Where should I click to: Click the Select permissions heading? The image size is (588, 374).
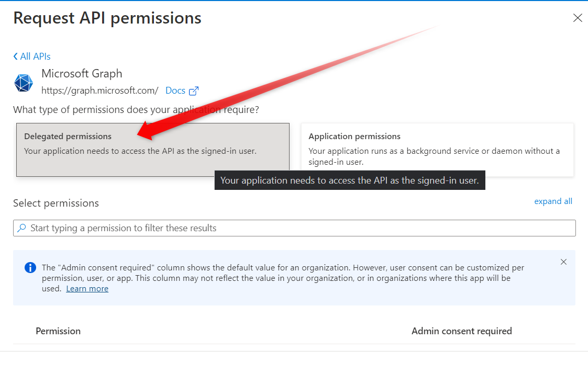point(56,203)
